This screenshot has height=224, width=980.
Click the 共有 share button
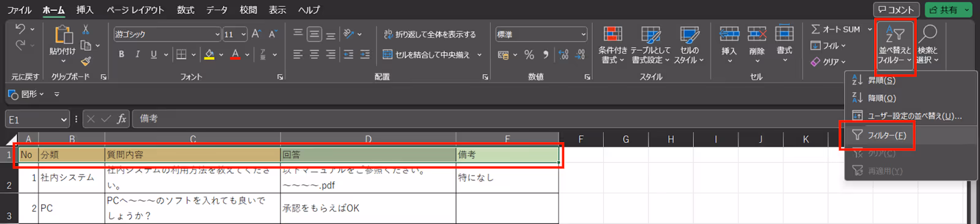948,10
